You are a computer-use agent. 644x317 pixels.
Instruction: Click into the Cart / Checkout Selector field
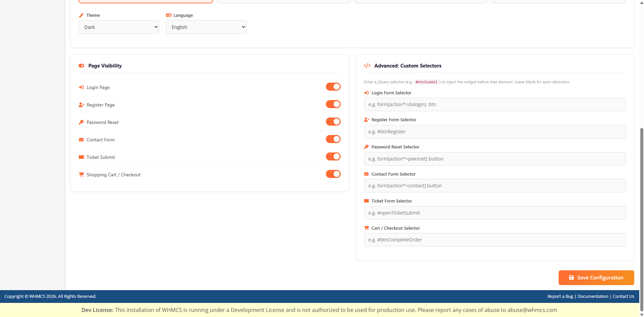(x=495, y=240)
